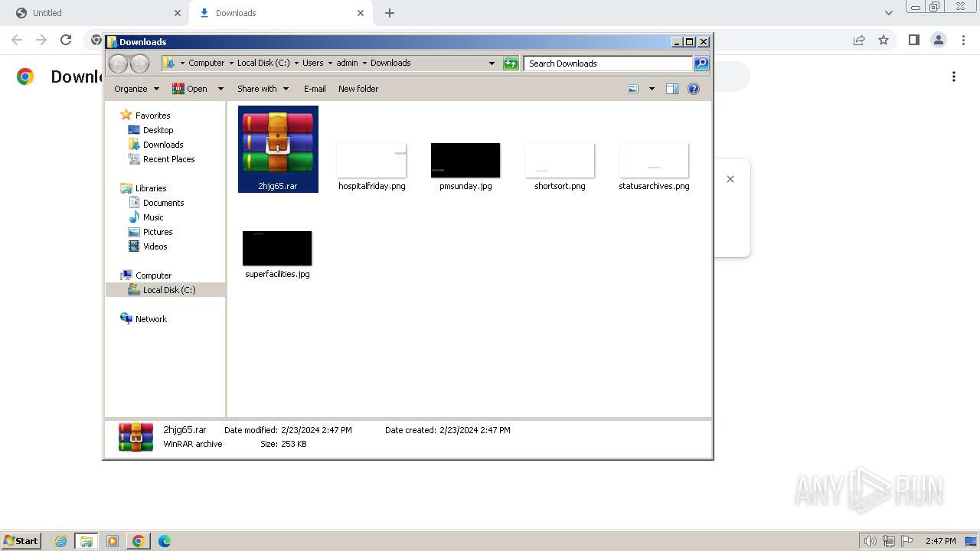Open Downloads in navigation pane
Image resolution: width=980 pixels, height=551 pixels.
[x=163, y=145]
